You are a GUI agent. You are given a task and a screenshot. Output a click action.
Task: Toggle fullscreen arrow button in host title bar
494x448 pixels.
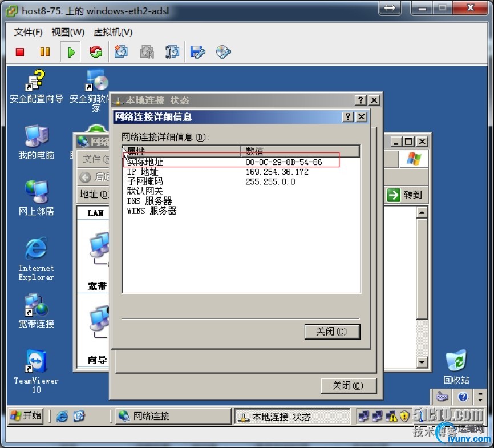coord(390,8)
